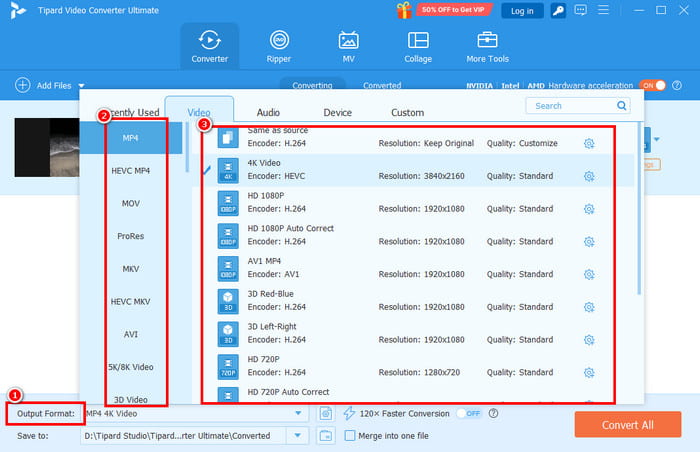Image resolution: width=700 pixels, height=452 pixels.
Task: Select MKV format category
Action: coord(131,269)
